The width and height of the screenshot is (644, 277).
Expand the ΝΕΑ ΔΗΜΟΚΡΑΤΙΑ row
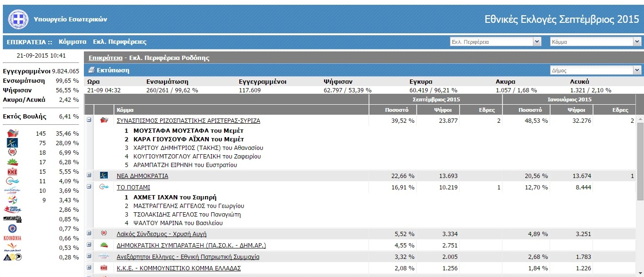pos(89,176)
